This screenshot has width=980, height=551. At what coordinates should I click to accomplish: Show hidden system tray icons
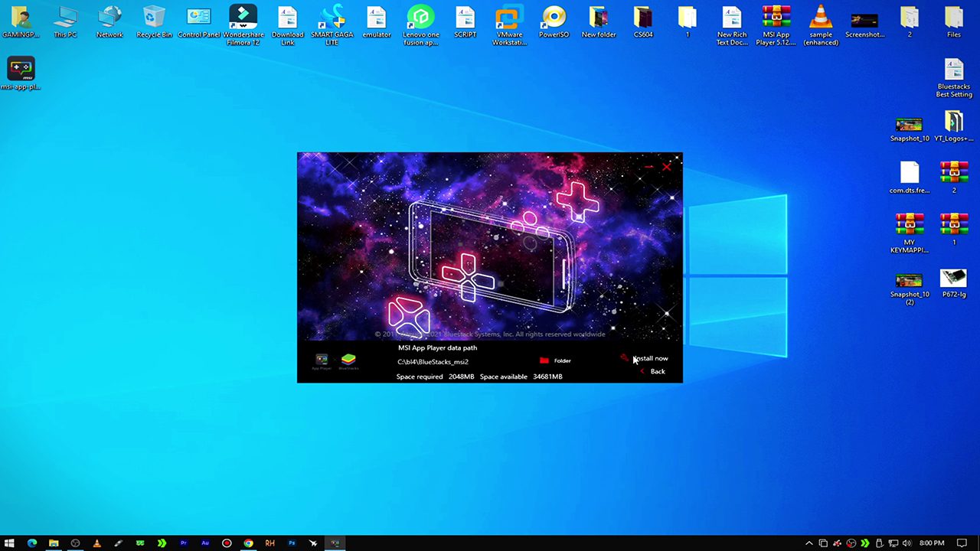pos(808,543)
